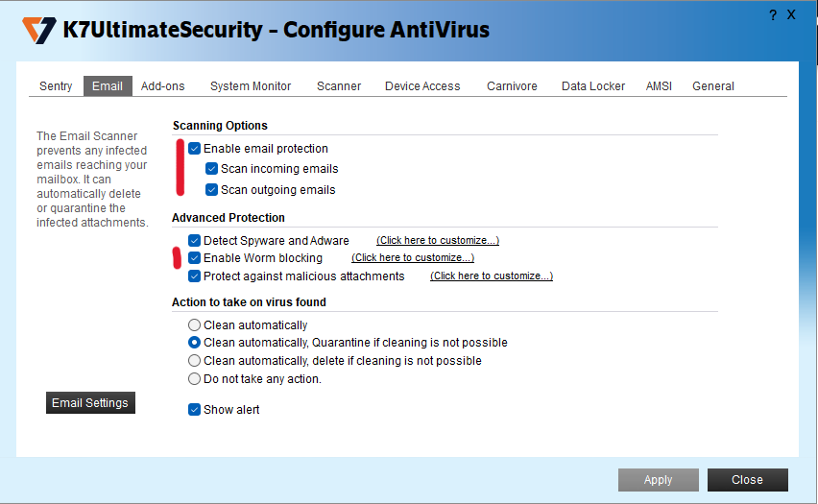Click the K7 shield logo icon

click(x=38, y=30)
